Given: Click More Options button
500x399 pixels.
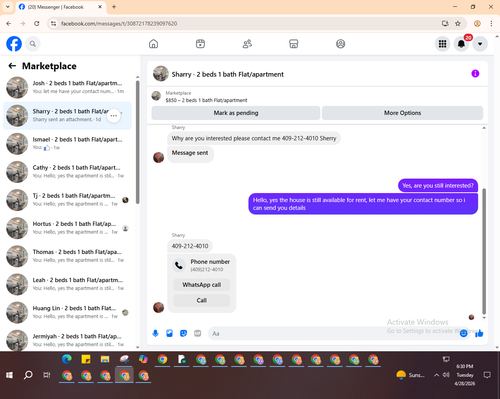Looking at the screenshot, I should 402,113.
